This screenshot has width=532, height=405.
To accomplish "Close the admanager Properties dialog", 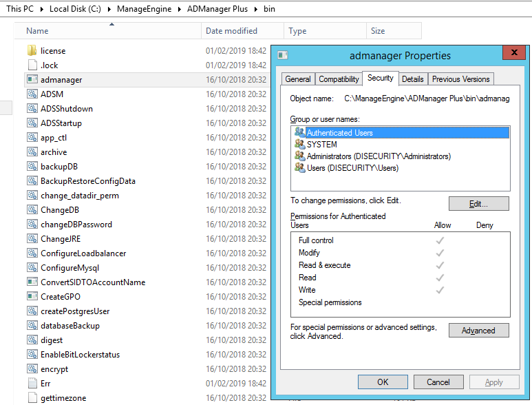I will point(514,52).
